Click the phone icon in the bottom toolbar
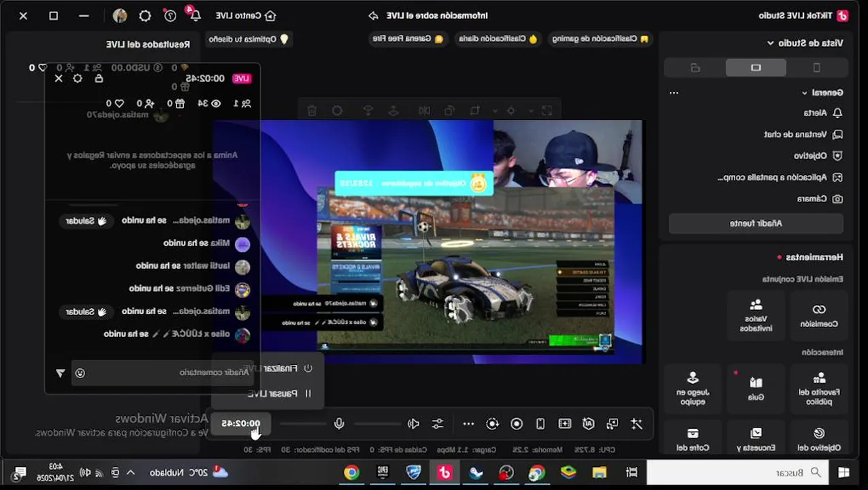This screenshot has width=868, height=490. [x=541, y=423]
